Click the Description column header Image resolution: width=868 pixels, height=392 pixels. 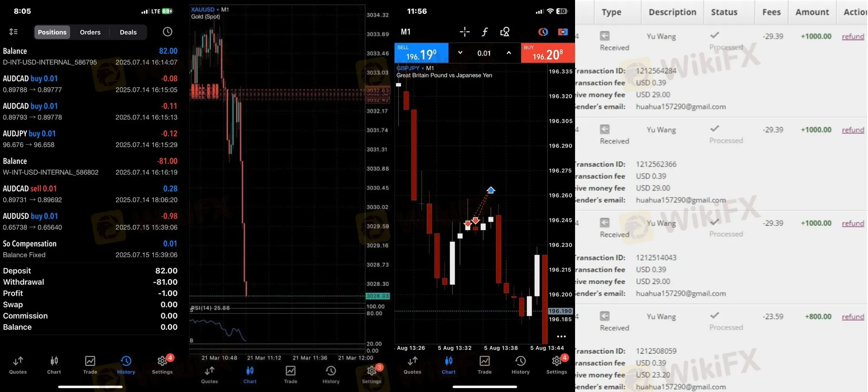coord(672,12)
